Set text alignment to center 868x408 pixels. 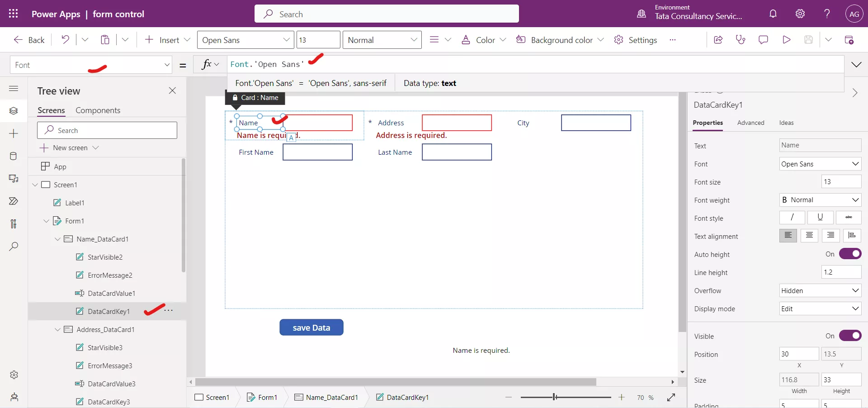(x=809, y=236)
